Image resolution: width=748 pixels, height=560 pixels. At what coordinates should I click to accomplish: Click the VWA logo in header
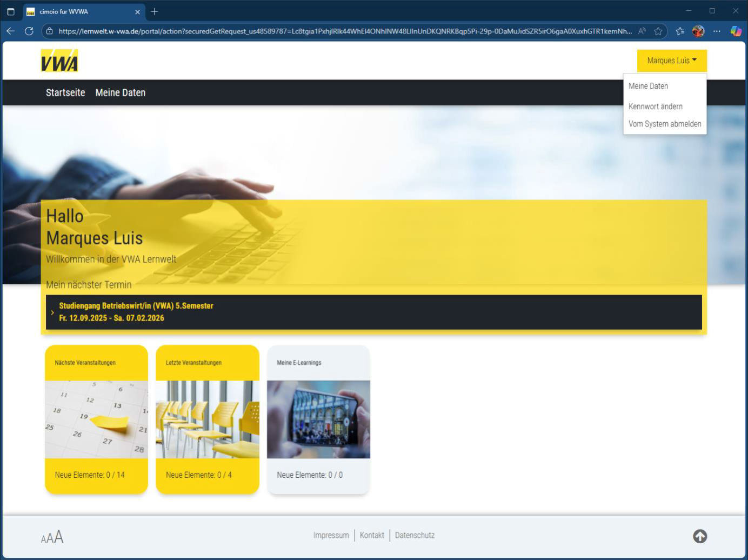pos(59,61)
